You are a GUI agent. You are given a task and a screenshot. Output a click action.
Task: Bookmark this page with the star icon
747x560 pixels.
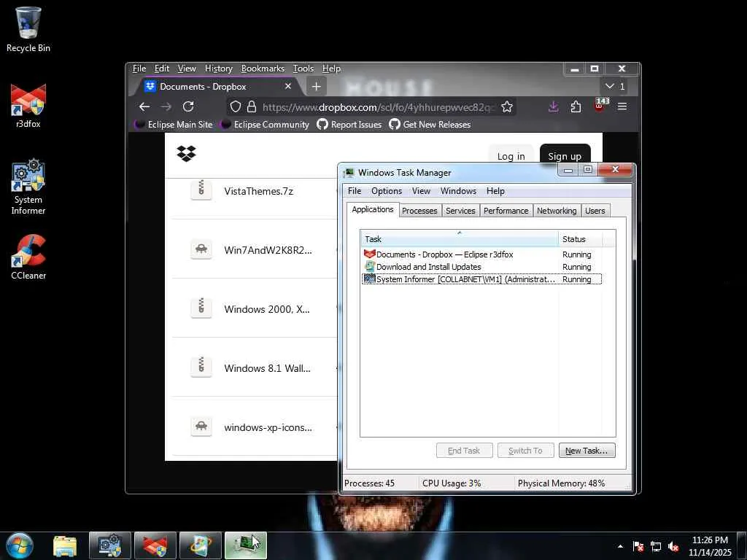tap(507, 106)
